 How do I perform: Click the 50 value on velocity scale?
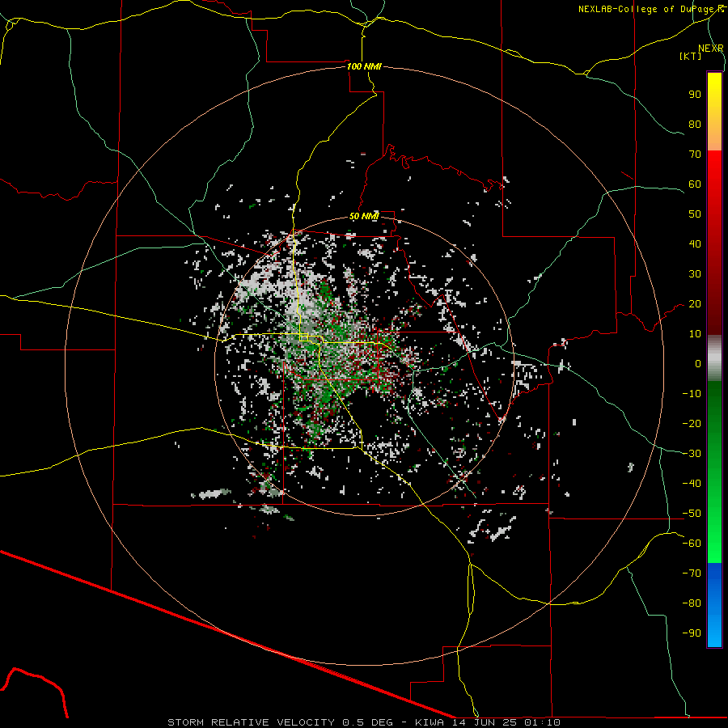click(x=695, y=214)
